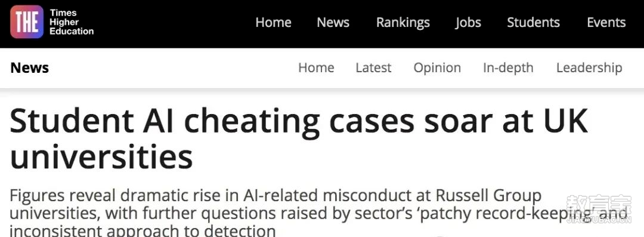Select Students in the top navigation
Viewport: 644px width, 237px height.
pos(533,22)
